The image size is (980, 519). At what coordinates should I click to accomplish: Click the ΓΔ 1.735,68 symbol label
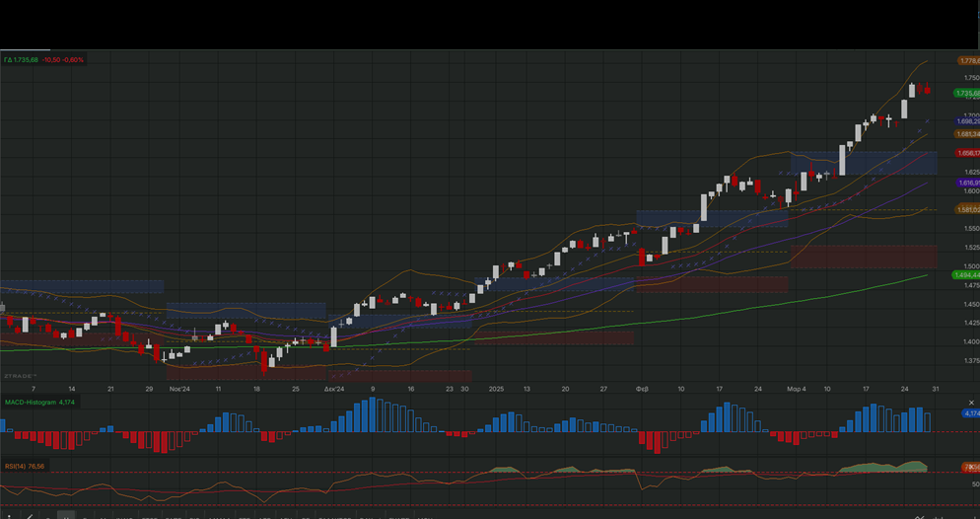click(x=21, y=60)
